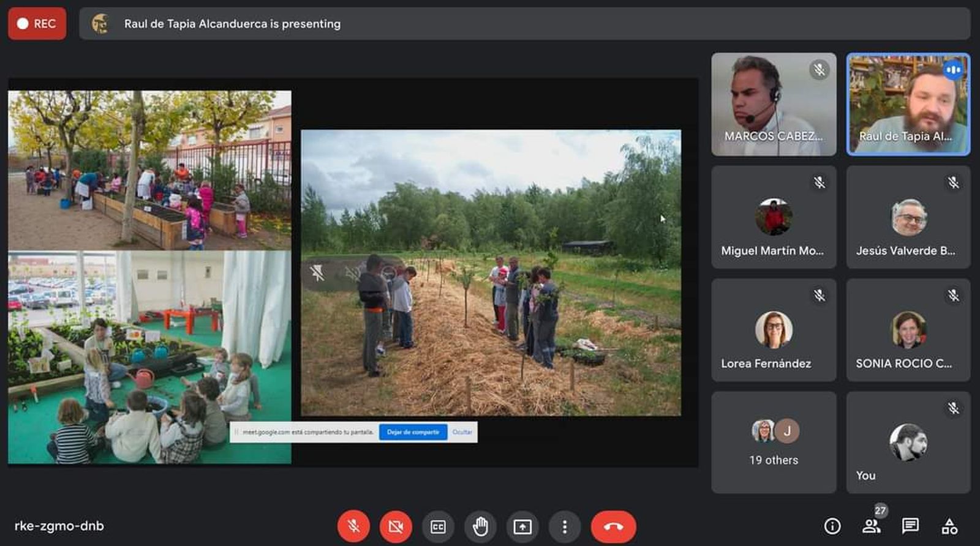
Task: Raise hand using the hand icon
Action: coord(480,526)
